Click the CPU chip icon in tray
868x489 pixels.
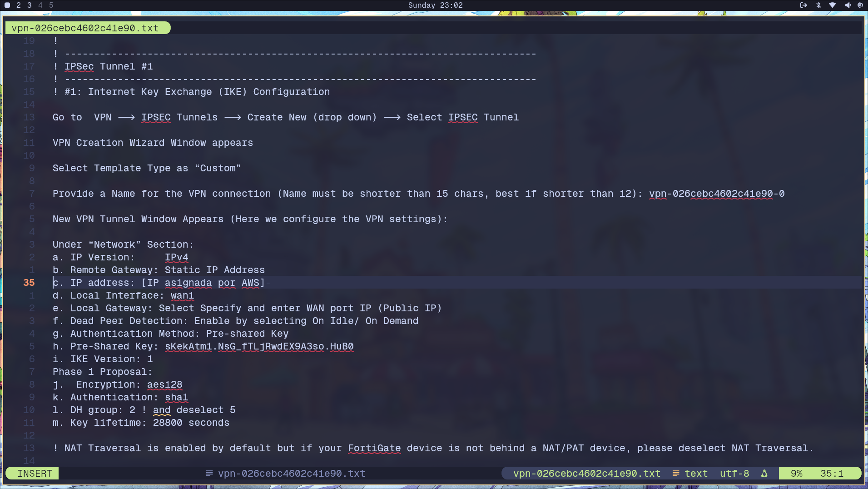click(x=860, y=5)
